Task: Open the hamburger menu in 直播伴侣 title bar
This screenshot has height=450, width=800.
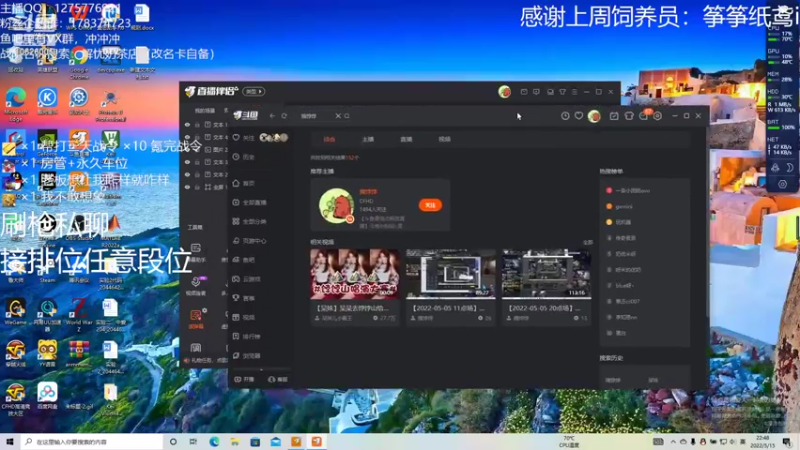Action: tap(574, 92)
